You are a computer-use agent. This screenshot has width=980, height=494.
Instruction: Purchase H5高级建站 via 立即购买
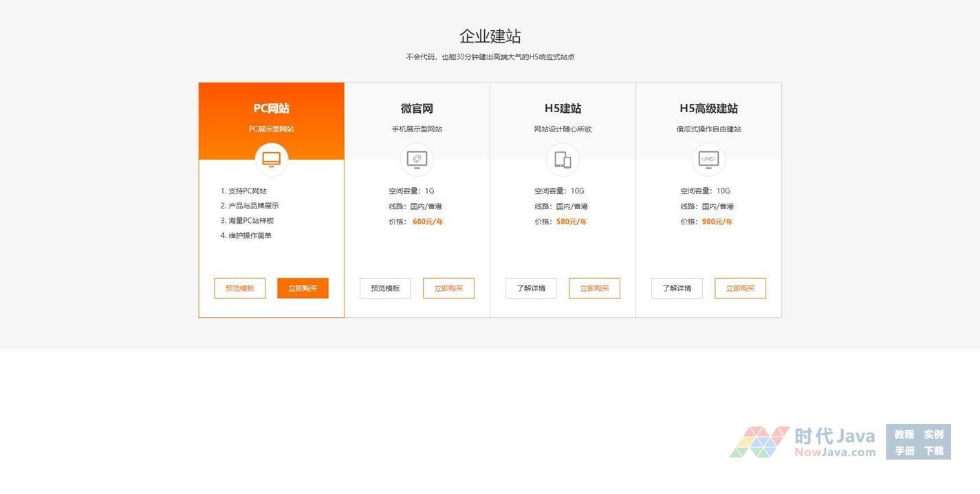coord(740,288)
